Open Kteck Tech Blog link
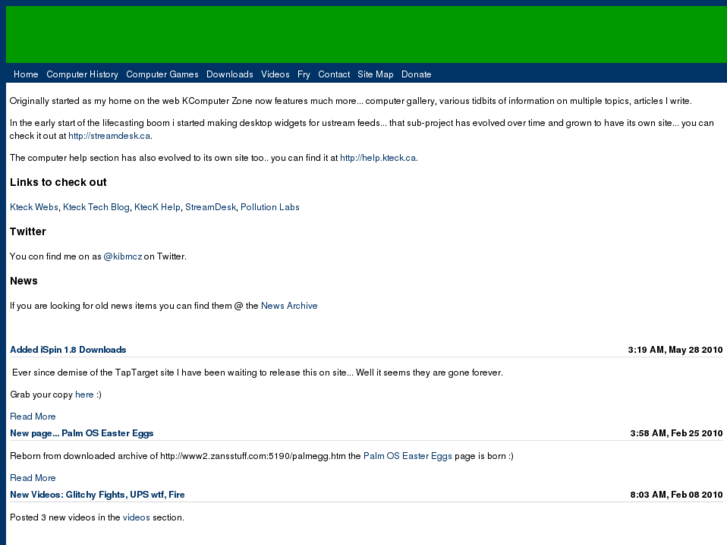Viewport: 727px width, 545px height. coord(96,207)
